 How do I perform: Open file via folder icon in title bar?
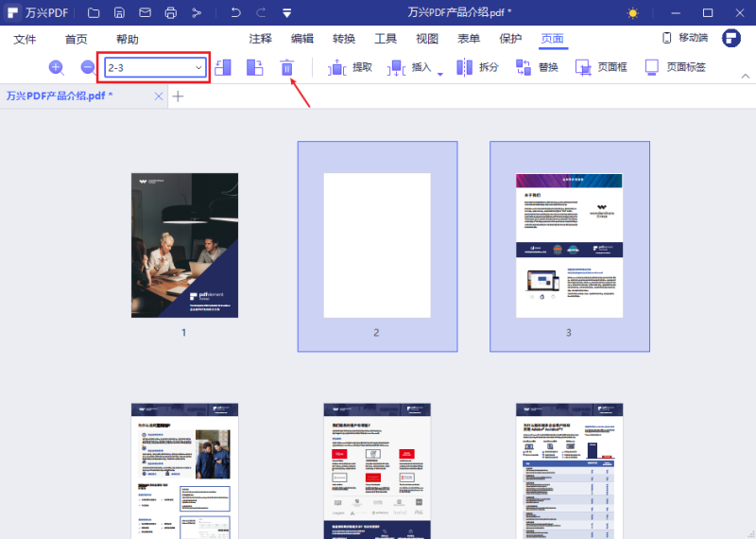94,13
